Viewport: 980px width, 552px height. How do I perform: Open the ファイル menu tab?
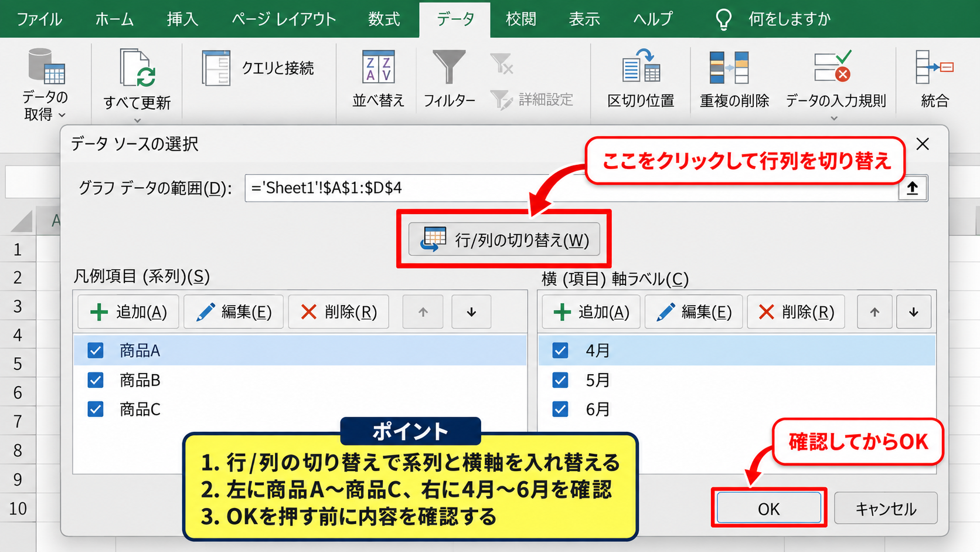[x=39, y=19]
